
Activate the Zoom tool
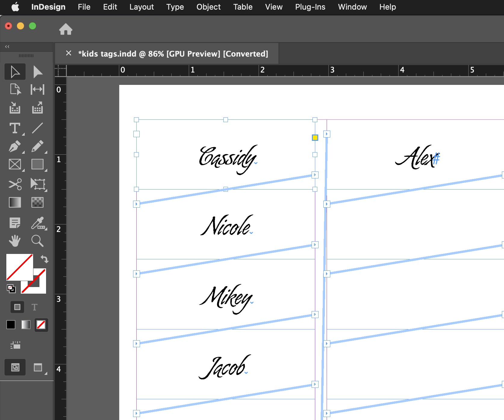37,241
